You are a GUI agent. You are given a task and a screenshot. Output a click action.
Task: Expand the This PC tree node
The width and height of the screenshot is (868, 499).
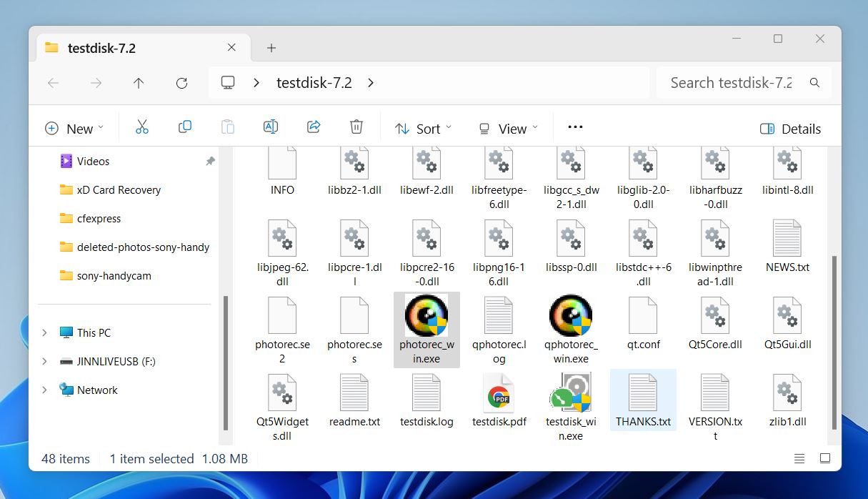click(44, 332)
